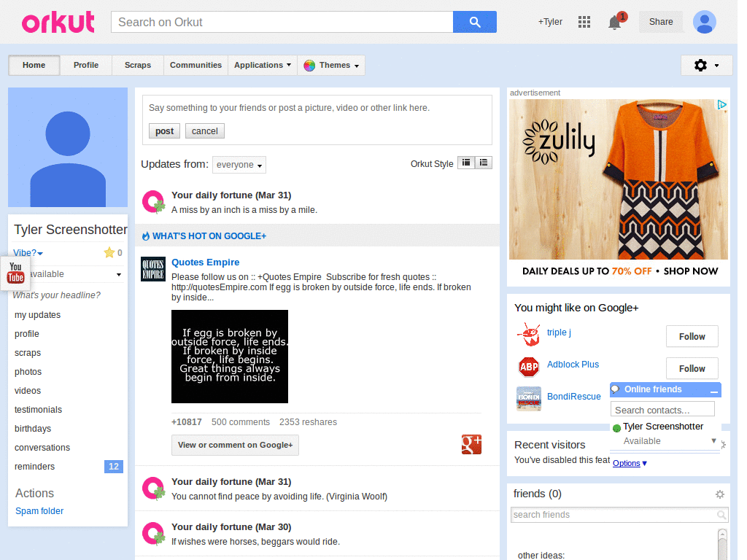Open the chat Options dropdown
The height and width of the screenshot is (560, 747).
(x=630, y=463)
